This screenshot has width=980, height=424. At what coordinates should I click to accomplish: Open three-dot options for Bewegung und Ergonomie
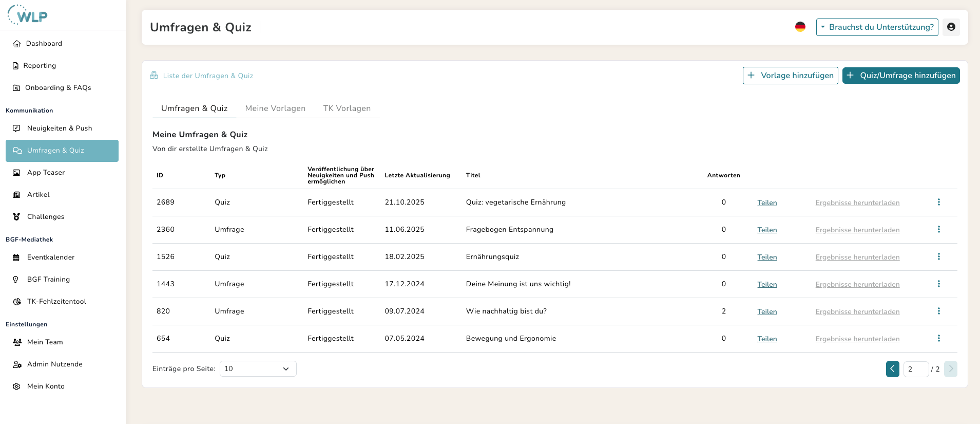(x=938, y=339)
